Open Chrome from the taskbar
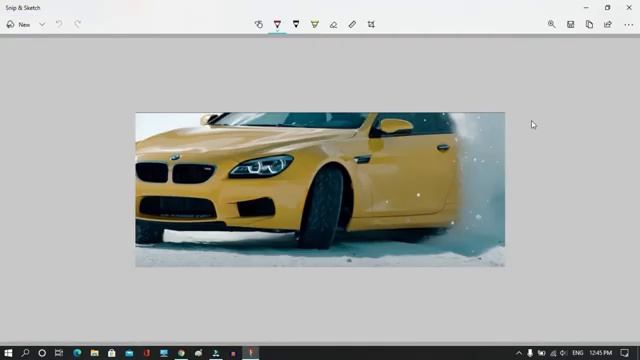 tap(181, 353)
